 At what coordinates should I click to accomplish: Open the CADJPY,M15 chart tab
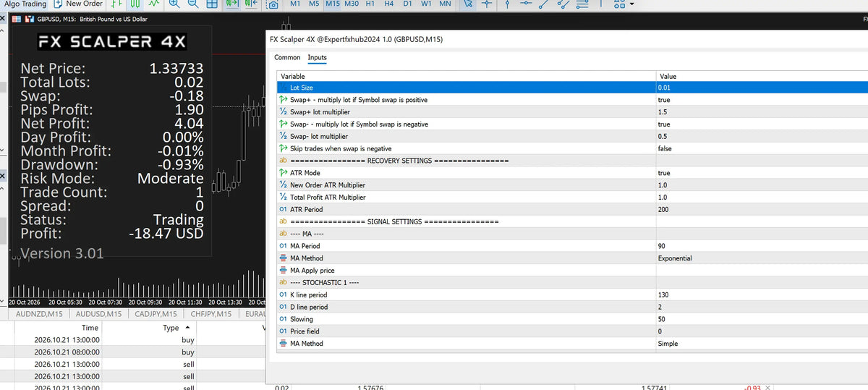156,314
